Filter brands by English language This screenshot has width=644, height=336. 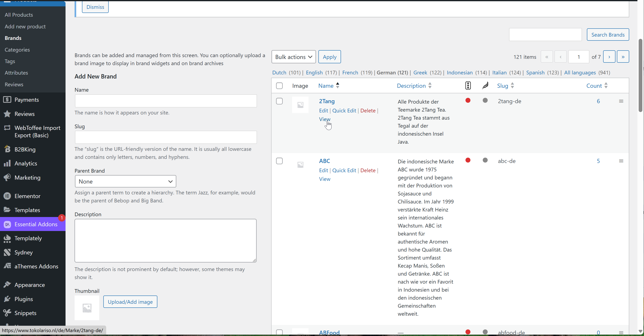tap(314, 73)
